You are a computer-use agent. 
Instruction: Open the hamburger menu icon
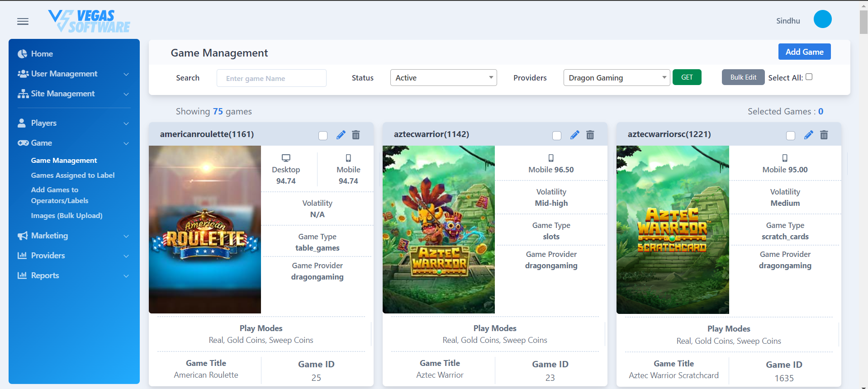coord(23,21)
